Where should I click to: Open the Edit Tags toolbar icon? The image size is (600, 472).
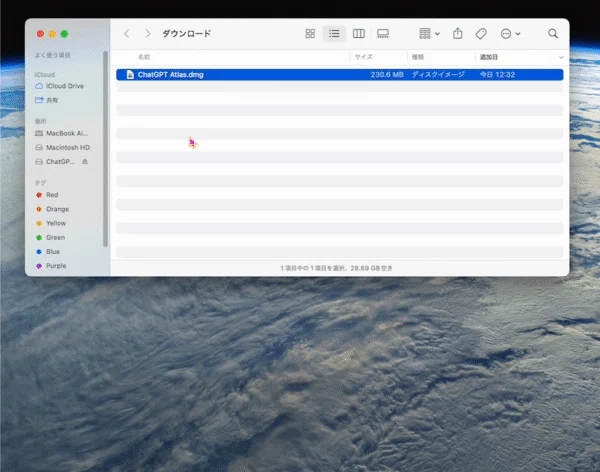[481, 34]
